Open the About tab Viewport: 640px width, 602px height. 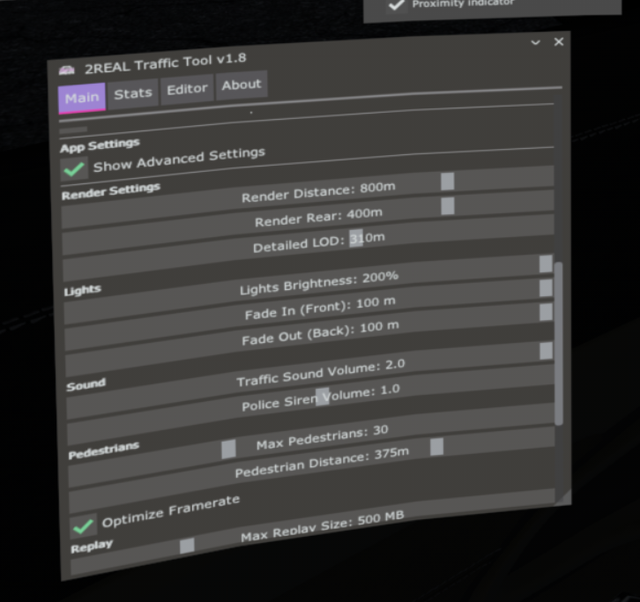pyautogui.click(x=241, y=84)
